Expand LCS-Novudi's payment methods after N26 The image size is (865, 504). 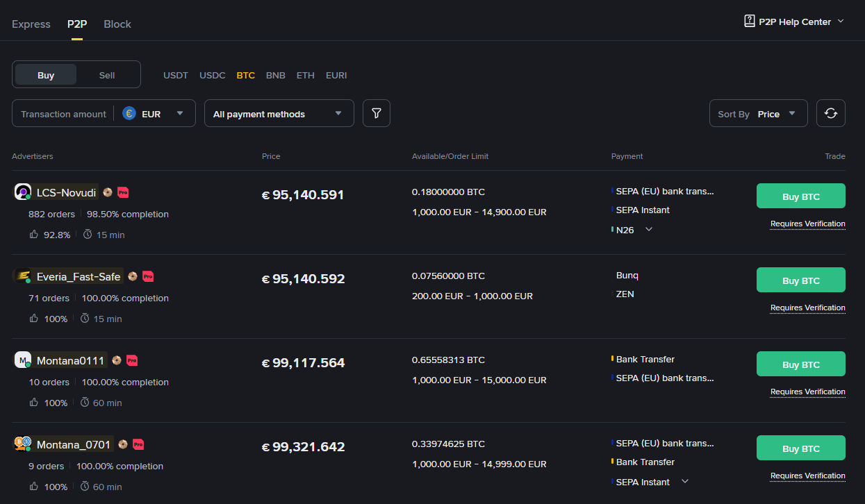tap(649, 230)
